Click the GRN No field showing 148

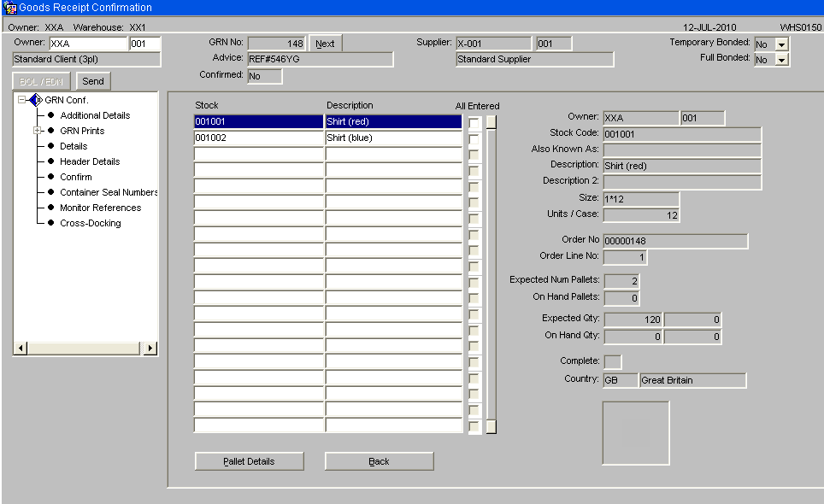[276, 44]
